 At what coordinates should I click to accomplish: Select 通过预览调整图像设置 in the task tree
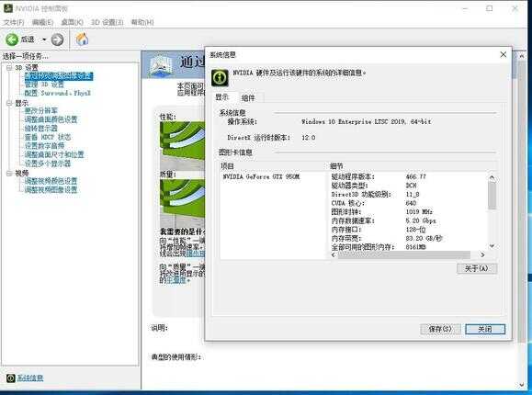tap(59, 76)
